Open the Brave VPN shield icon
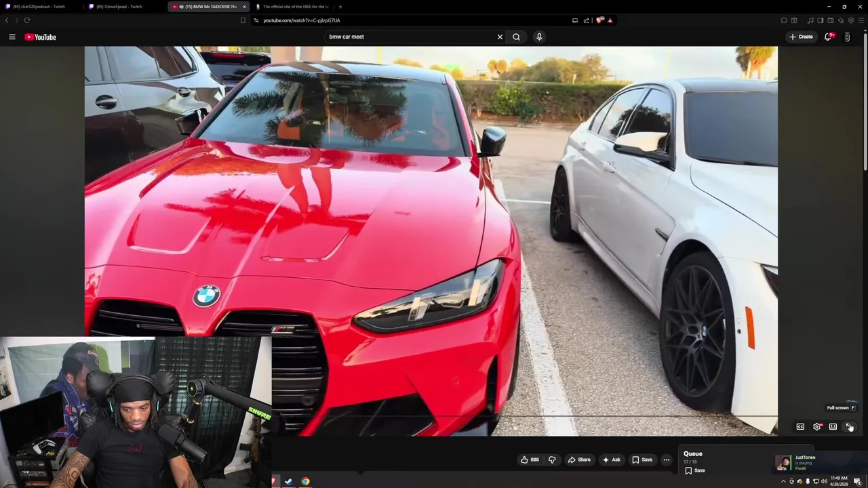868x488 pixels. 850,20
